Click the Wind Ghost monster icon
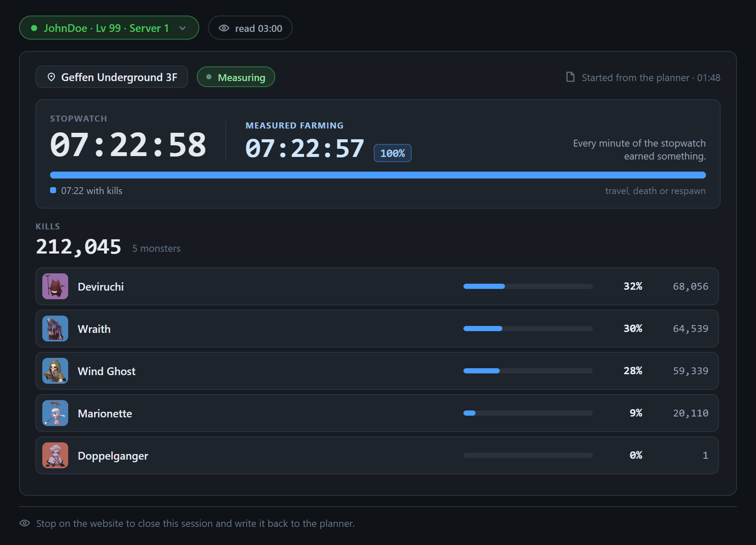The height and width of the screenshot is (545, 756). coord(55,371)
